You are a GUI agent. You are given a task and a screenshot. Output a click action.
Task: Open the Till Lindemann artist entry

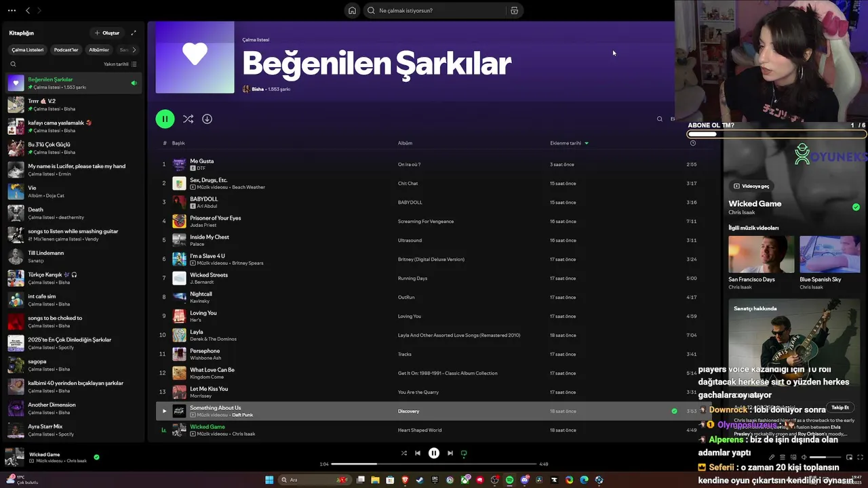(x=72, y=256)
